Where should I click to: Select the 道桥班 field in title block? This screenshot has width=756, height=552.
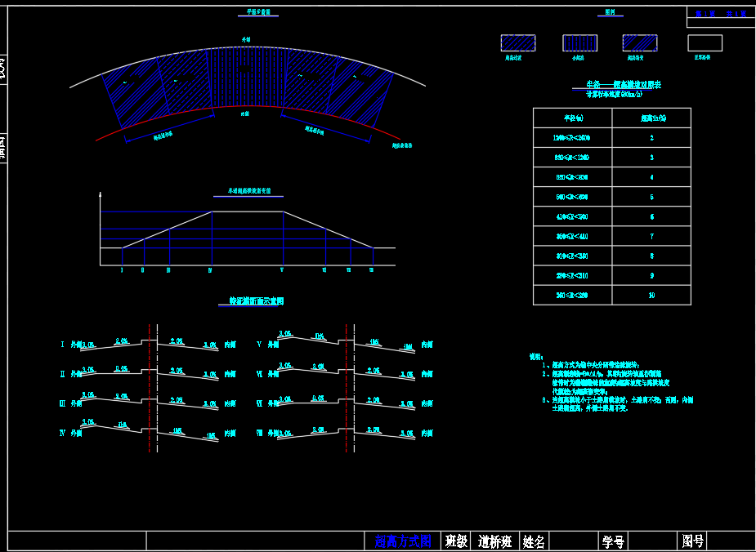(x=494, y=541)
